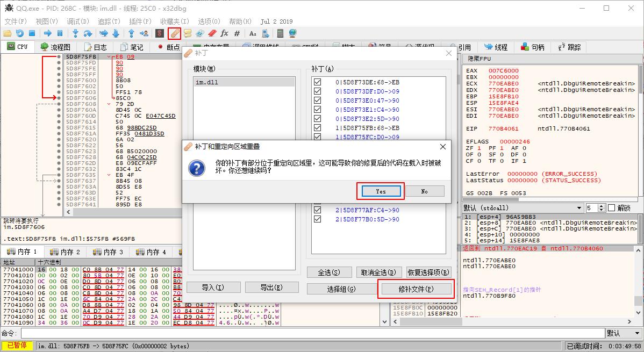Click the Step Into icon
This screenshot has width=644, height=352.
75,33
